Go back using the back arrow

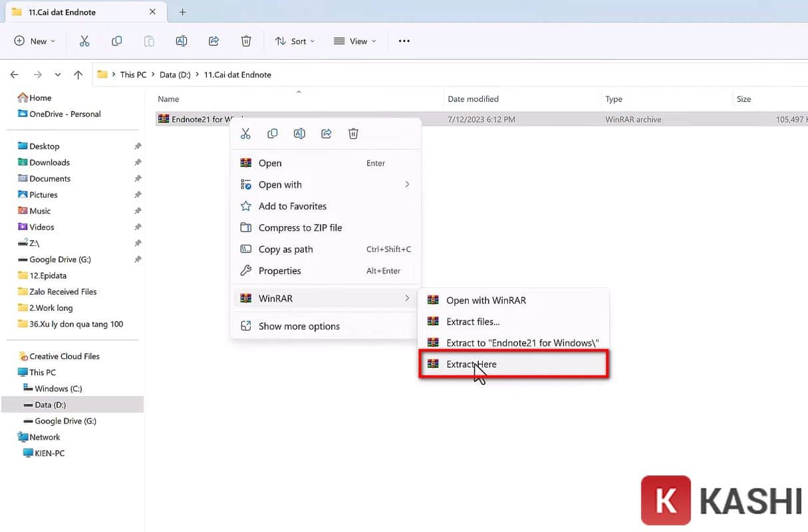(x=14, y=74)
